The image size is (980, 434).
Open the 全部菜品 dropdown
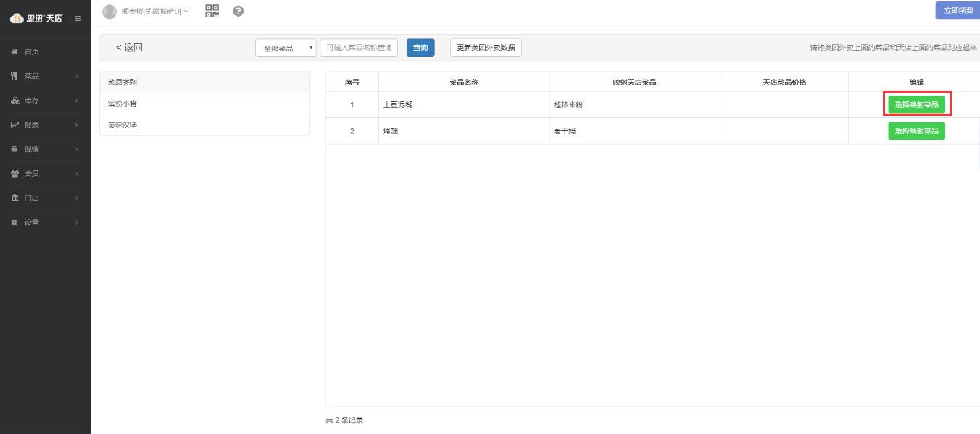[x=286, y=48]
